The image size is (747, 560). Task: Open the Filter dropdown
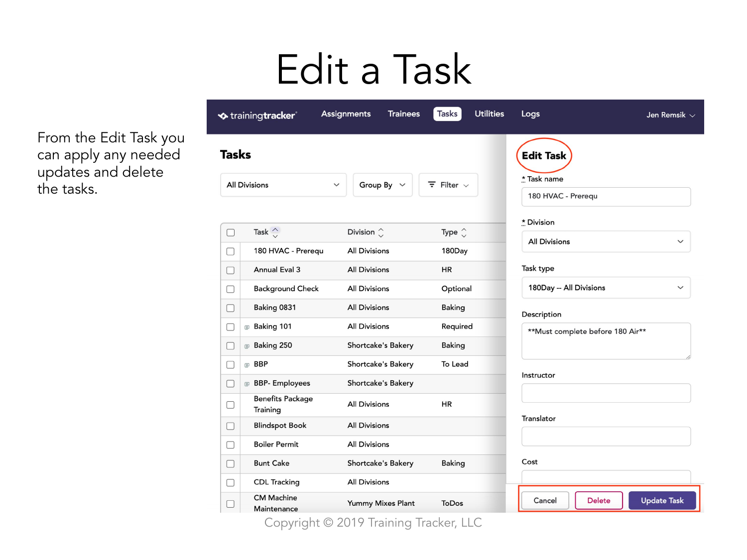pyautogui.click(x=448, y=185)
